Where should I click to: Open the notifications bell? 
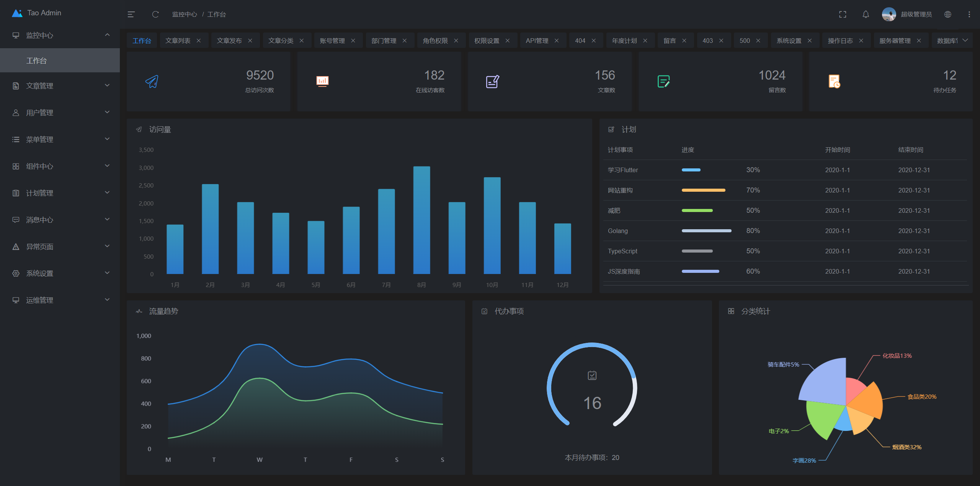pyautogui.click(x=866, y=15)
